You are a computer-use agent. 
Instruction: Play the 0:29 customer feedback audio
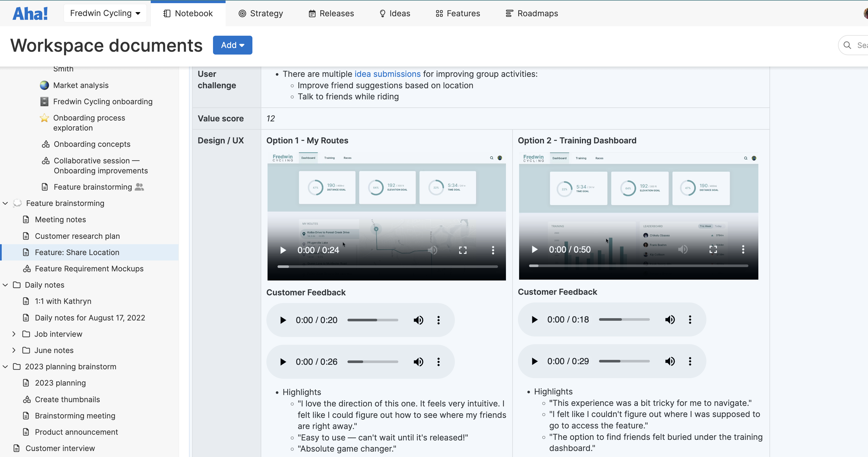(x=535, y=361)
